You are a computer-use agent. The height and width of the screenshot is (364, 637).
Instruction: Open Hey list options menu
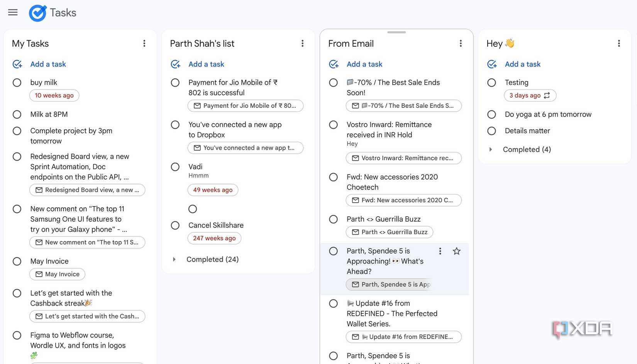click(x=619, y=44)
